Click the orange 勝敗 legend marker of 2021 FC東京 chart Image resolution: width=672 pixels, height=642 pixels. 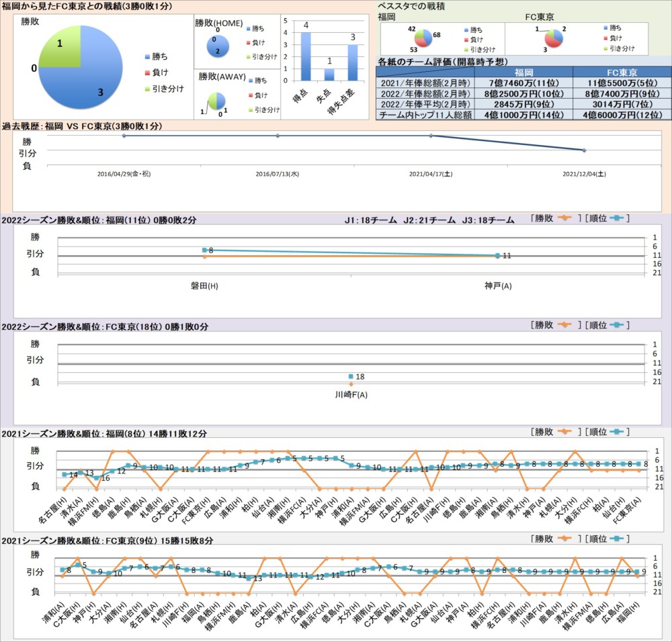[565, 539]
